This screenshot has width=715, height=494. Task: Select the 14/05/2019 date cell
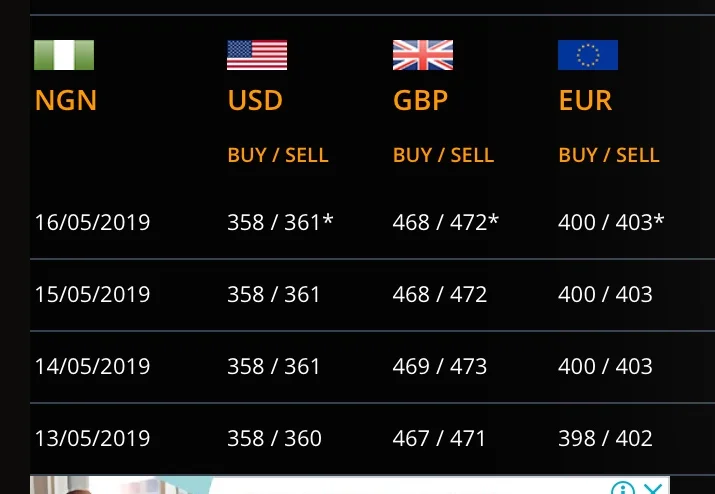92,366
